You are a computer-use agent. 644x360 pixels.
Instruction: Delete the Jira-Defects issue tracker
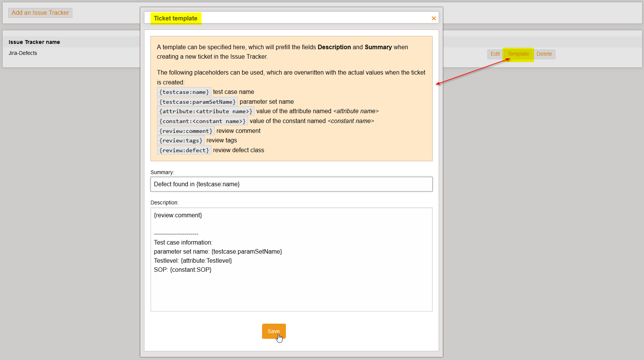pos(544,54)
